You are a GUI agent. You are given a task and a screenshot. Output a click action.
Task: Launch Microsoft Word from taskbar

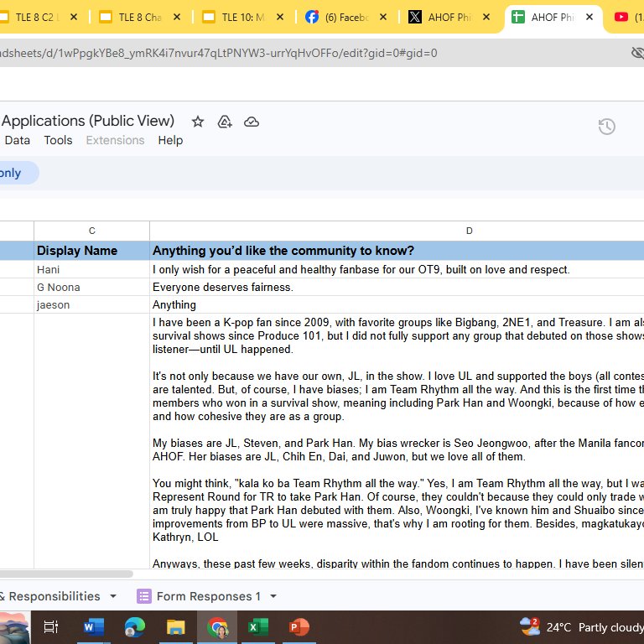94,627
